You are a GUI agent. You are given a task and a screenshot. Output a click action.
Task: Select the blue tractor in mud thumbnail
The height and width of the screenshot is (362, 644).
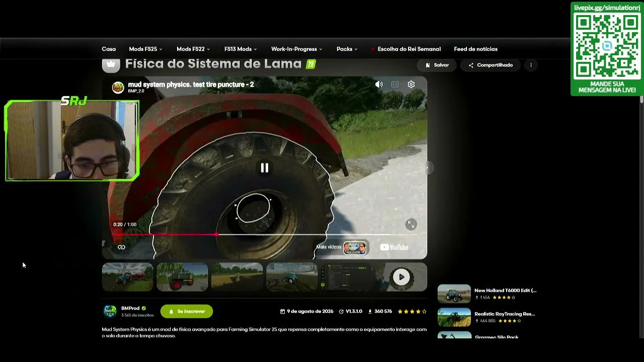tap(292, 277)
